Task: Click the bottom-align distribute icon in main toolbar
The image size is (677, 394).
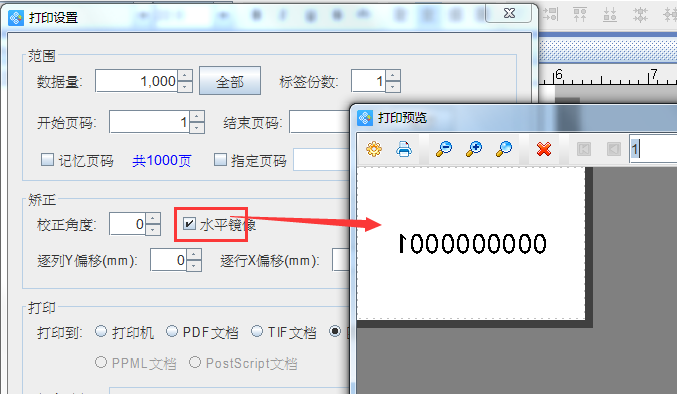Action: pyautogui.click(x=610, y=14)
